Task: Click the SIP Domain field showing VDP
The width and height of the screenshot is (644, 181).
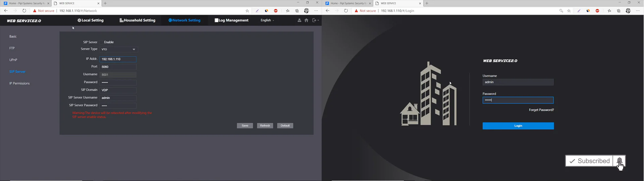Action: click(118, 90)
